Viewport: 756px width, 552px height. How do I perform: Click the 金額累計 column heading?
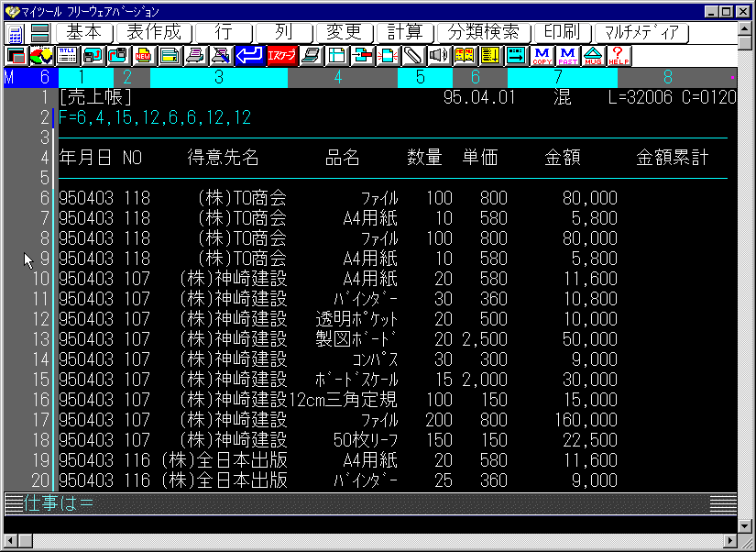(672, 158)
